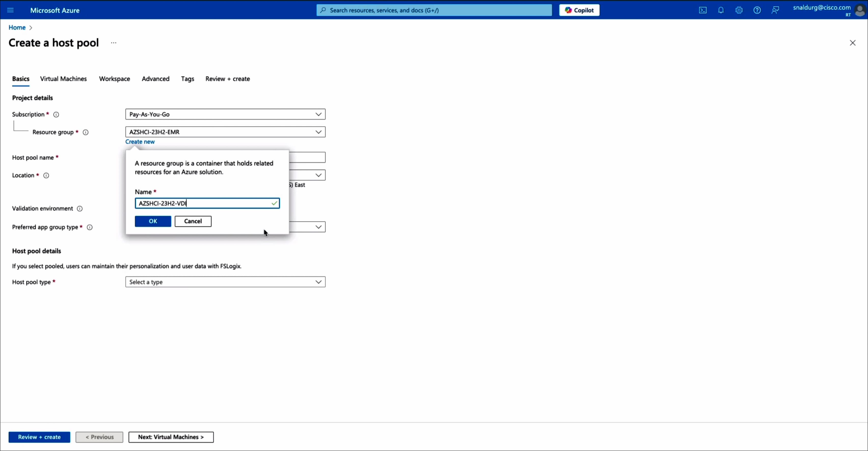This screenshot has height=451, width=868.
Task: Launch Copilot from the header
Action: (x=579, y=10)
